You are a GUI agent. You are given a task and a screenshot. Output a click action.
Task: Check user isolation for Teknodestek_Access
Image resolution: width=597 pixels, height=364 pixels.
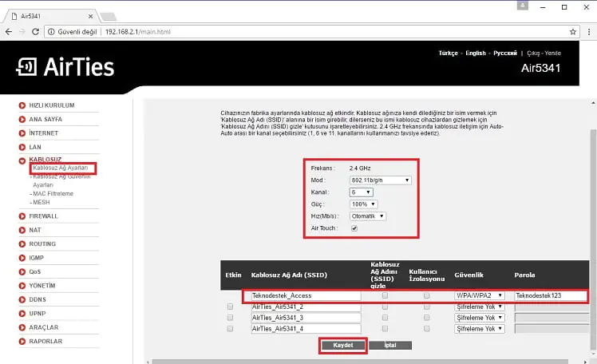click(426, 295)
